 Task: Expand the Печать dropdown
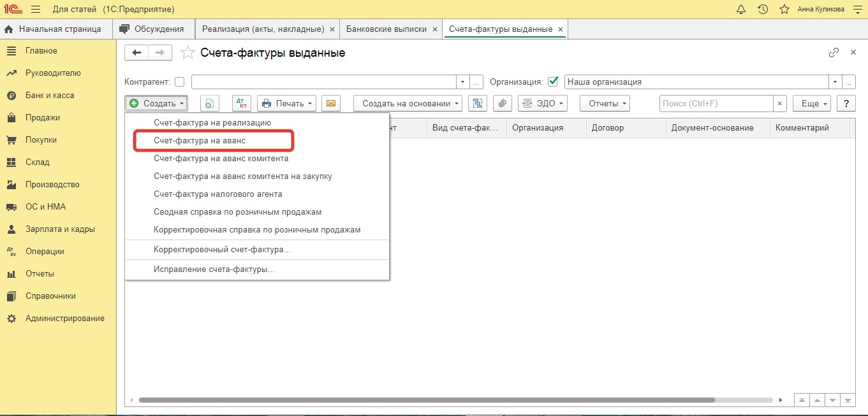(287, 104)
